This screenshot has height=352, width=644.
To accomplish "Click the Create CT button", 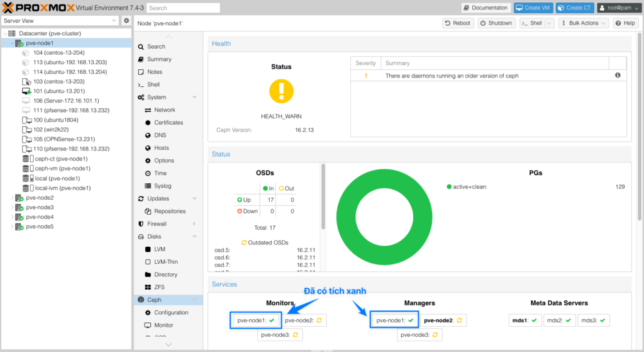I will 574,8.
